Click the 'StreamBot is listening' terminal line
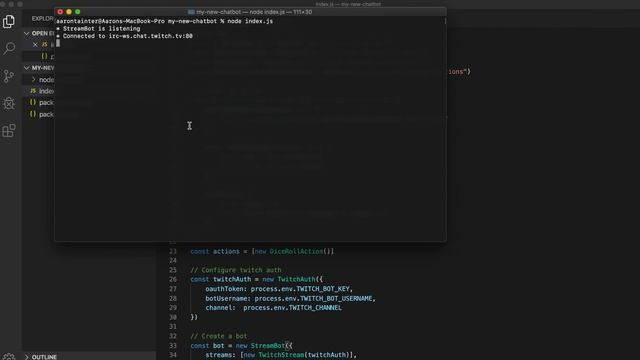640x360 pixels. tap(98, 29)
